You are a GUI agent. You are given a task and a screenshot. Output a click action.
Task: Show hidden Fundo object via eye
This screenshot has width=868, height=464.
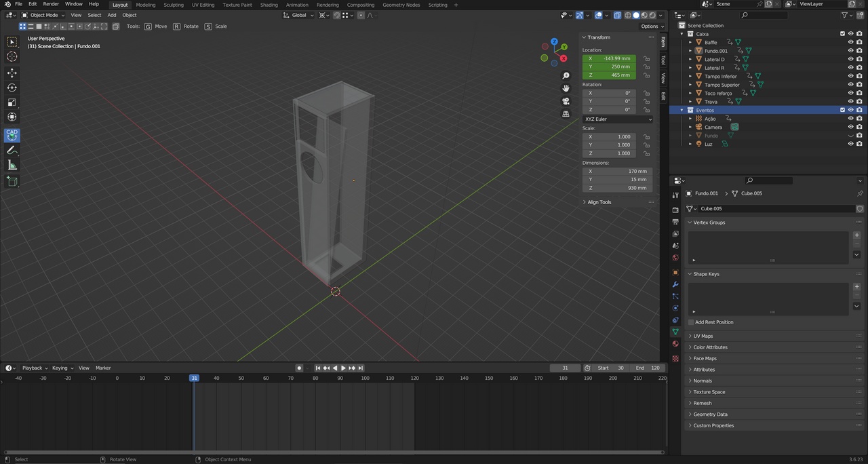(850, 136)
